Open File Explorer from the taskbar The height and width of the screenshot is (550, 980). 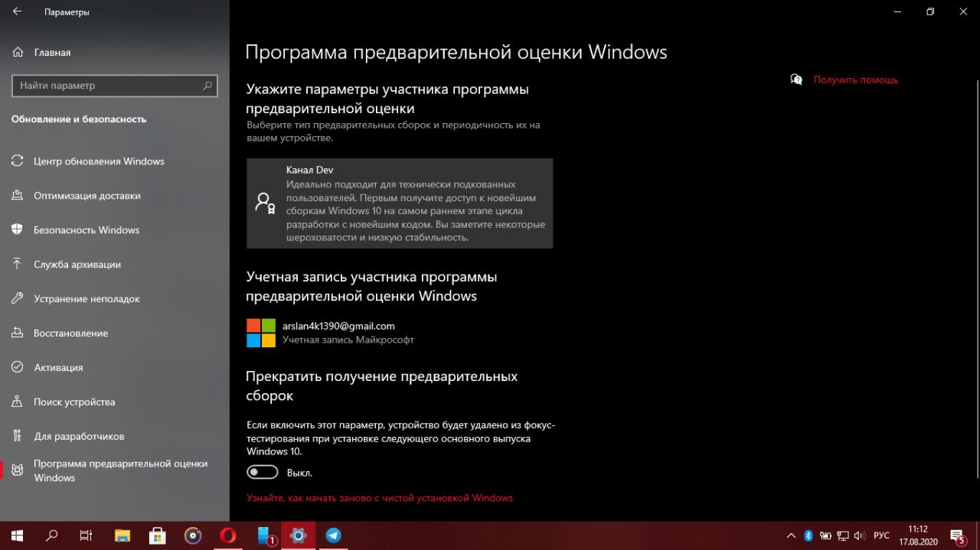point(122,535)
